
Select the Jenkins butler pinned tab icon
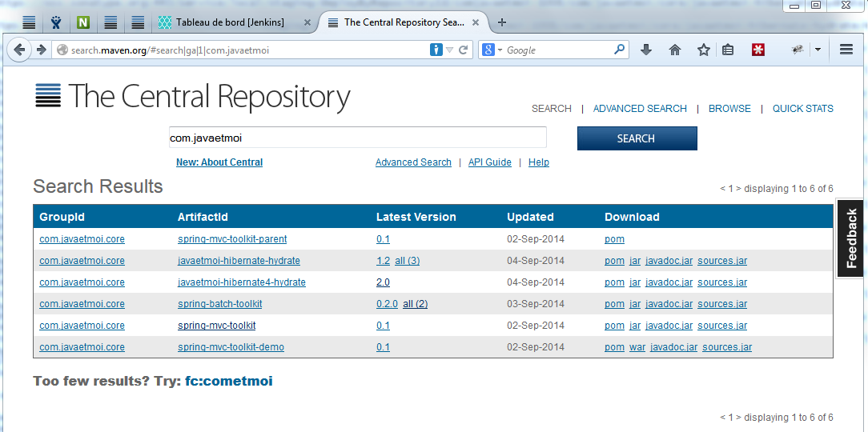[57, 22]
